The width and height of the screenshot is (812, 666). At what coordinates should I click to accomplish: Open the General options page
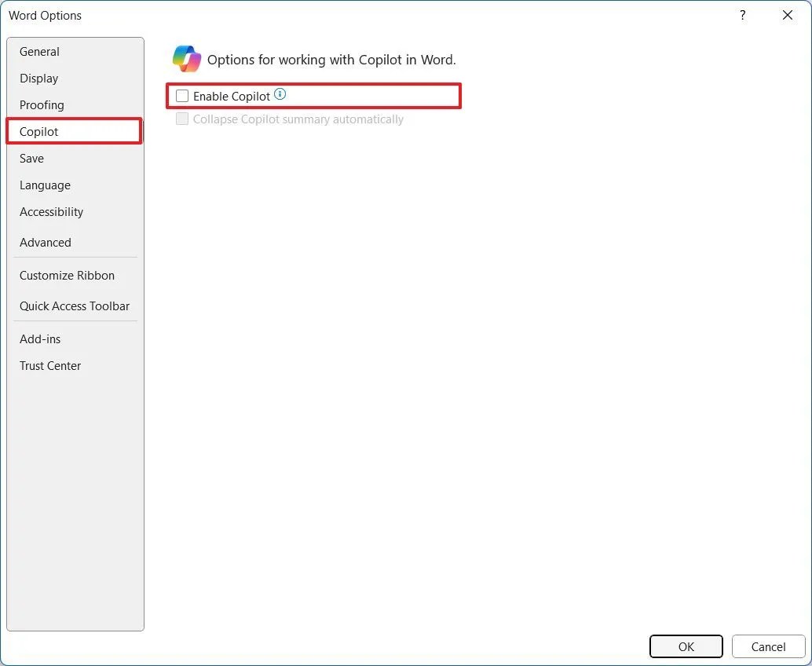pos(39,51)
